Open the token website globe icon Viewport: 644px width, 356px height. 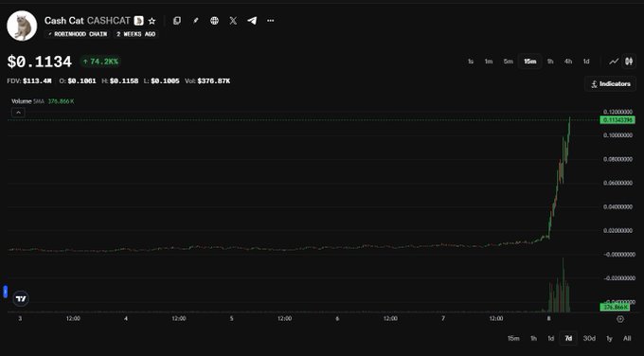coord(214,21)
